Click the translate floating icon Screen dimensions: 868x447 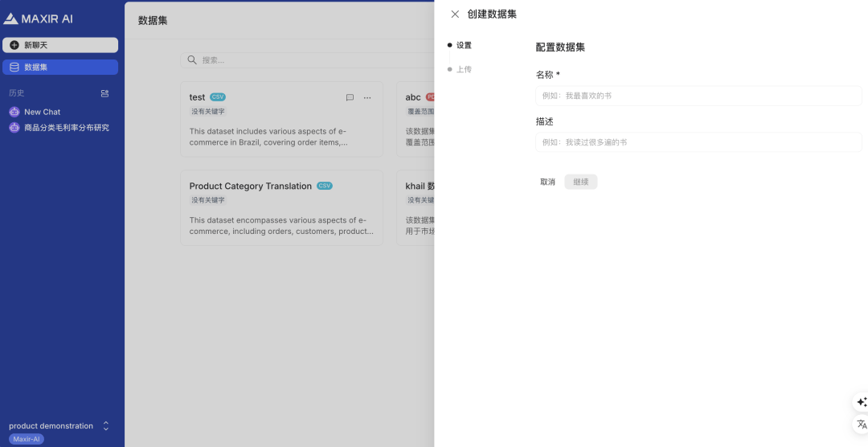861,424
